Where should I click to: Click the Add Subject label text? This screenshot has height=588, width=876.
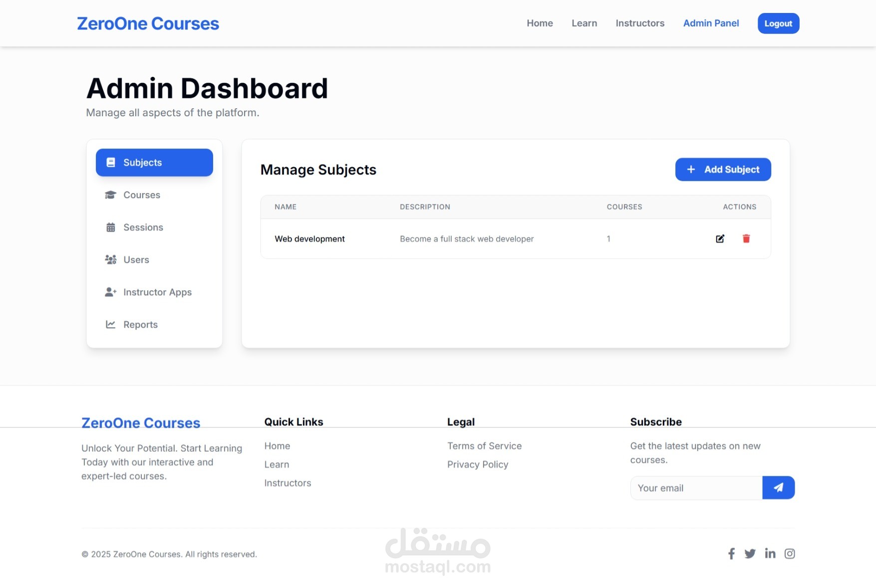click(732, 170)
